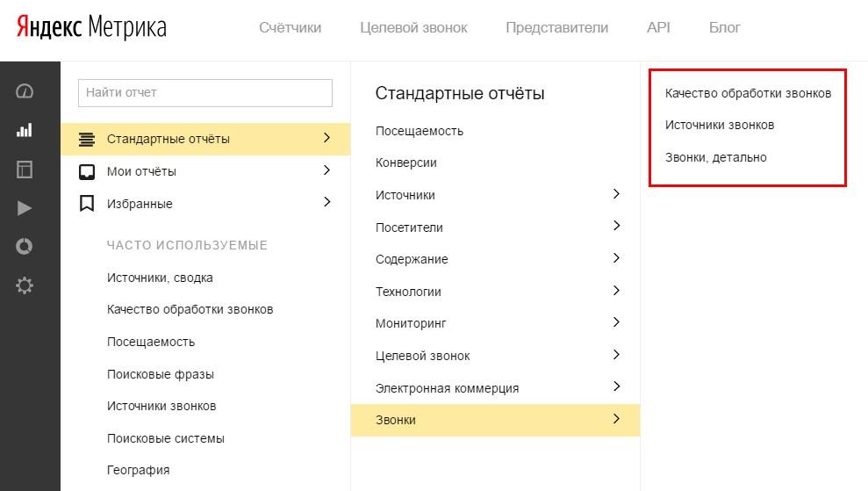
Task: Expand the Технологии submenu chevron
Action: pos(616,291)
